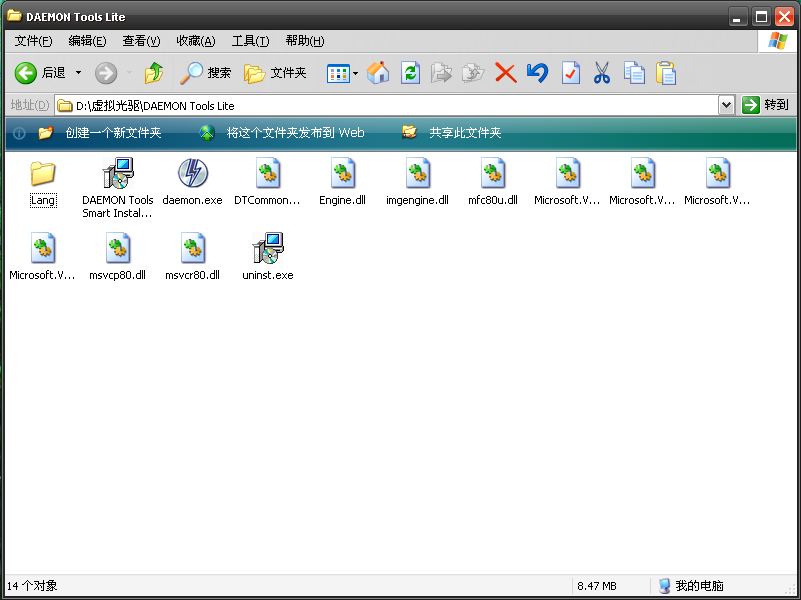Open the Search (搜索) tool
This screenshot has width=801, height=600.
click(206, 73)
